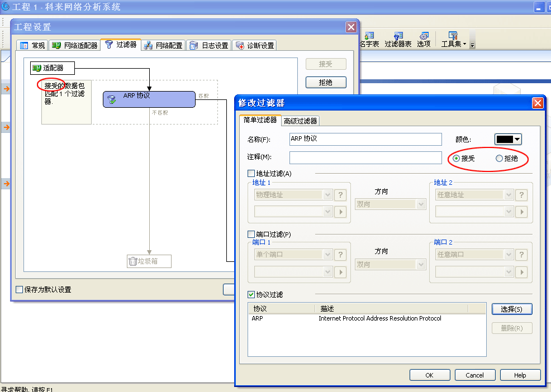The image size is (551, 392).
Task: Open the 颜色 color dropdown
Action: tap(508, 140)
